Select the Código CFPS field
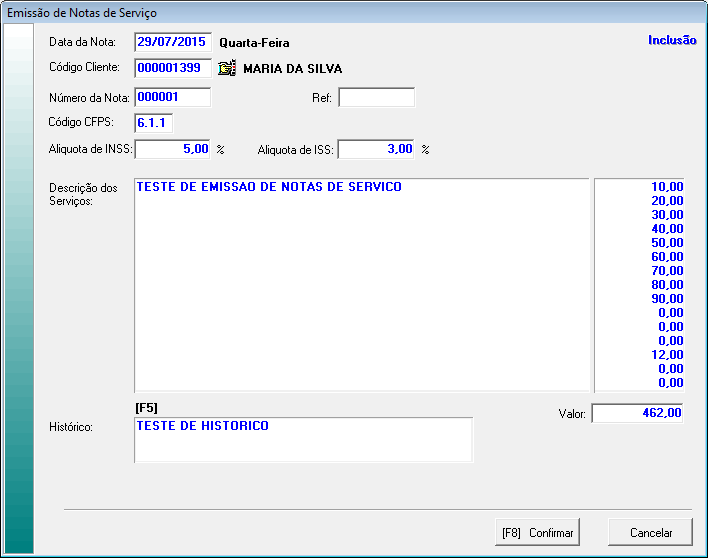The width and height of the screenshot is (708, 558). pos(154,123)
